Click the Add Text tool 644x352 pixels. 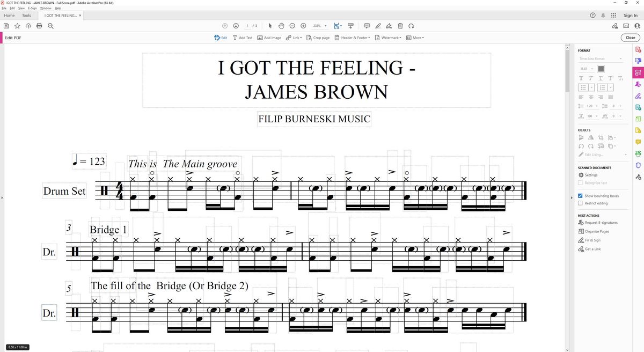(x=242, y=38)
